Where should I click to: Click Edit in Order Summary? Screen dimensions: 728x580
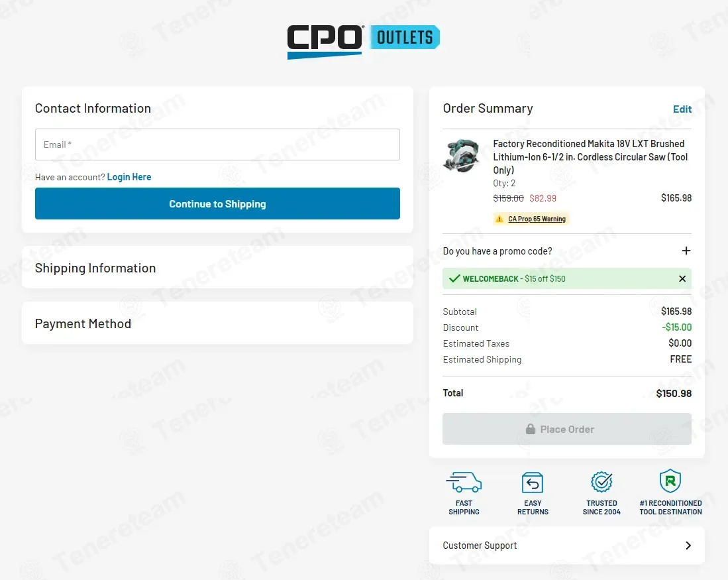[682, 109]
